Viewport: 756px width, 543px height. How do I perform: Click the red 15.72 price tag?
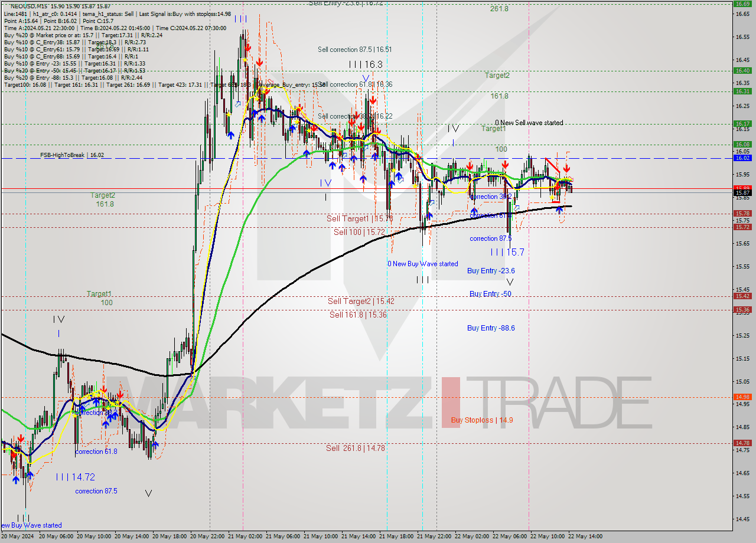point(742,227)
